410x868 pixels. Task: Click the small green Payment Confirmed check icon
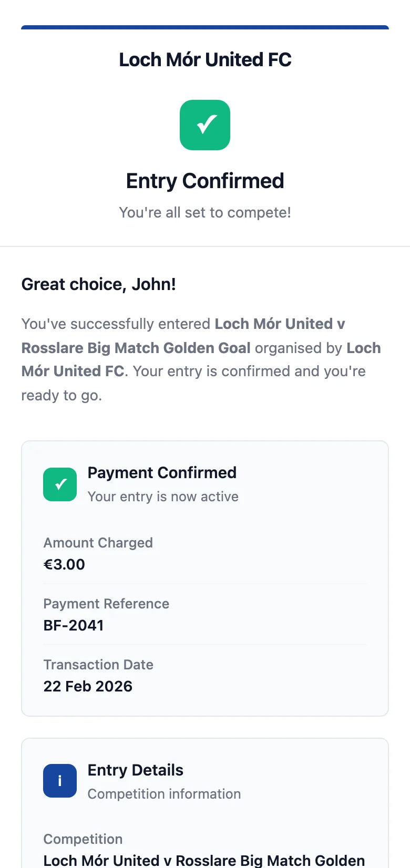(x=60, y=484)
